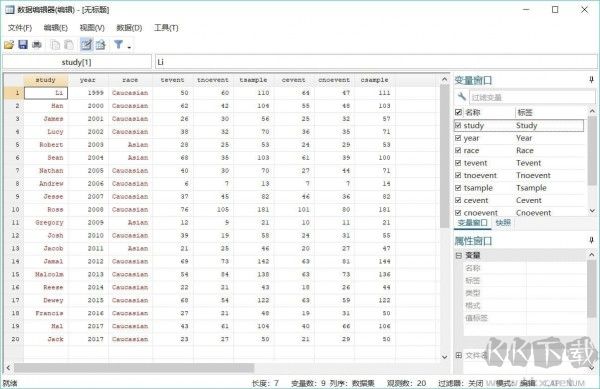
Task: Uncheck the tevent variable checkbox
Action: 458,163
